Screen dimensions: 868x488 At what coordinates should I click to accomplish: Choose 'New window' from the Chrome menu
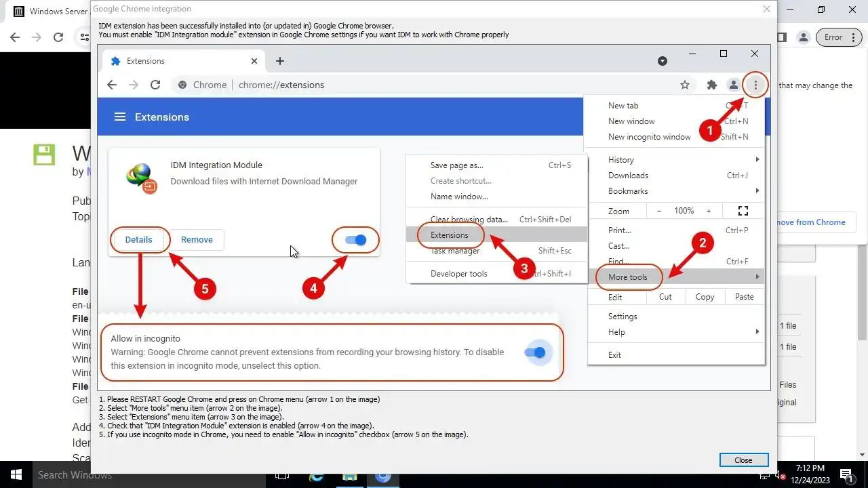pos(676,121)
